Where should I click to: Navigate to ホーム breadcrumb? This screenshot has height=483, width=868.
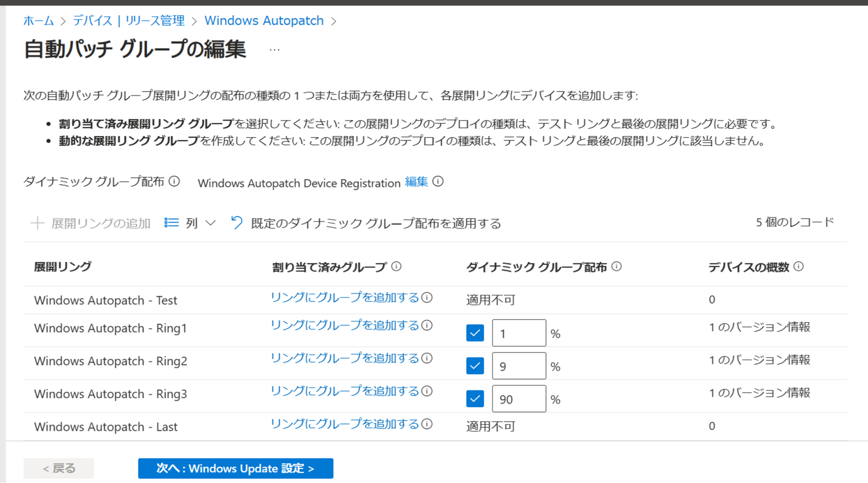point(38,20)
